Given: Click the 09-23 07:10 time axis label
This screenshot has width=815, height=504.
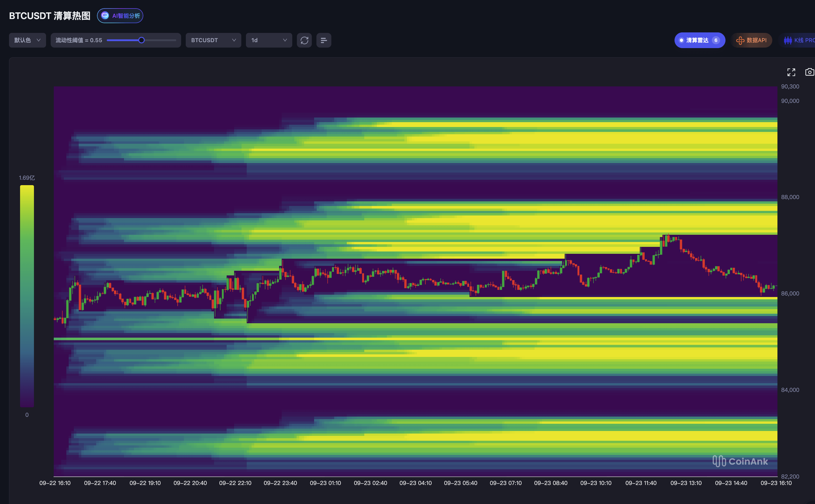Looking at the screenshot, I should click(506, 483).
